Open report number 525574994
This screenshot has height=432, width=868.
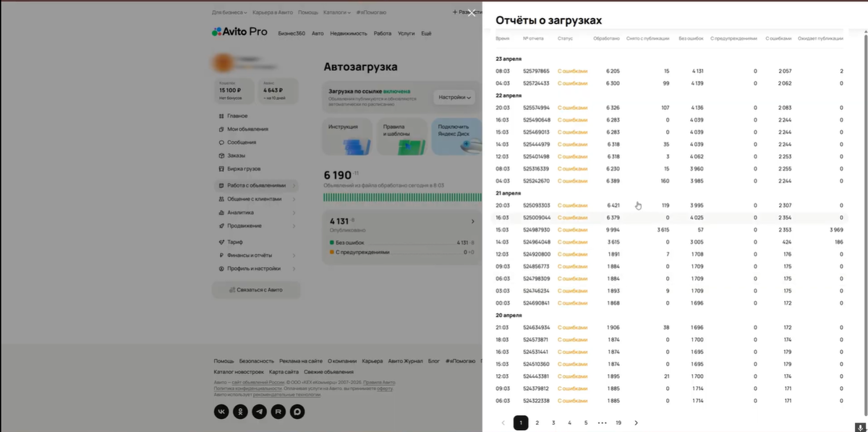pyautogui.click(x=536, y=108)
